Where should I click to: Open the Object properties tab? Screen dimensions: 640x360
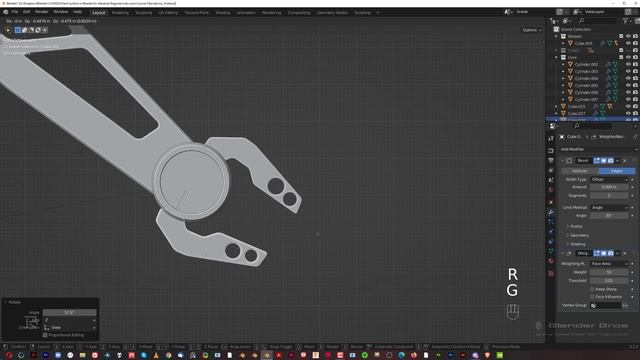(x=551, y=202)
